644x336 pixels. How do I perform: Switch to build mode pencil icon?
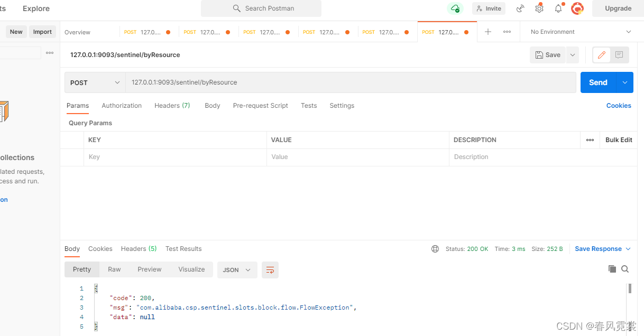click(602, 55)
